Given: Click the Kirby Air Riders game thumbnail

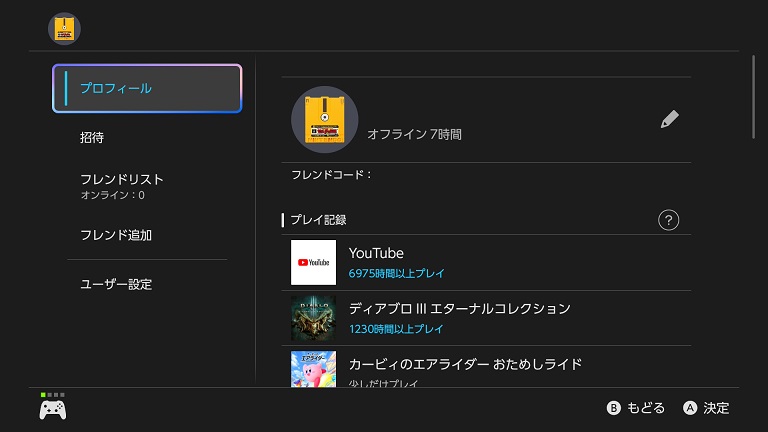Looking at the screenshot, I should pos(314,368).
